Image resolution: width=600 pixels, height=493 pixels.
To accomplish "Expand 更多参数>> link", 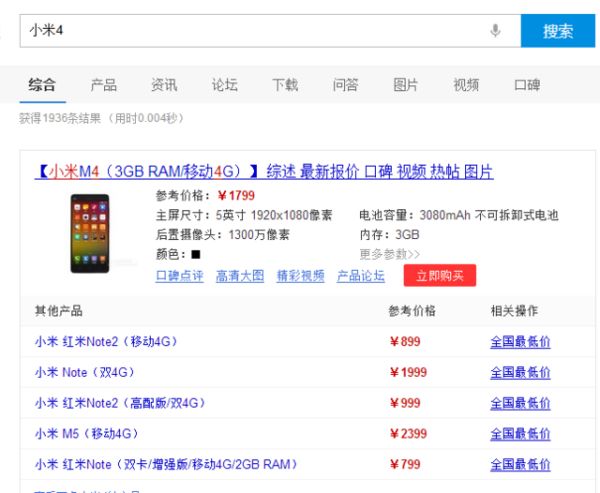I will coord(390,254).
